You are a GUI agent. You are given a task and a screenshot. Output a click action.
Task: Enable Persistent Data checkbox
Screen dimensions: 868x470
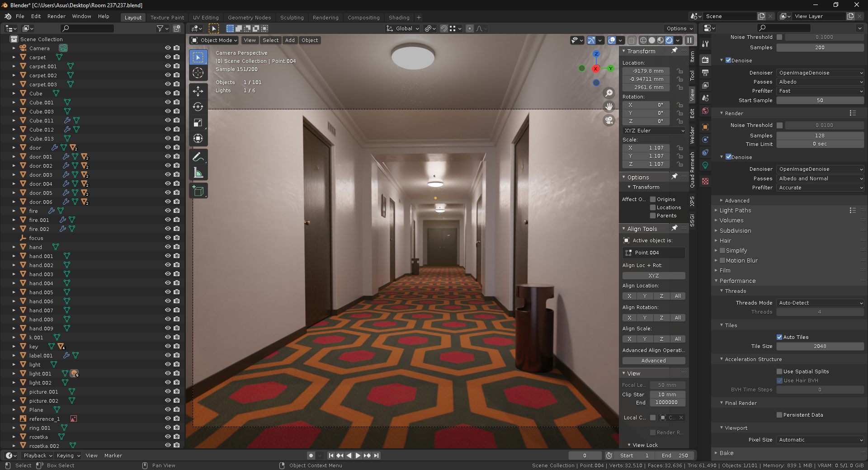pyautogui.click(x=779, y=415)
